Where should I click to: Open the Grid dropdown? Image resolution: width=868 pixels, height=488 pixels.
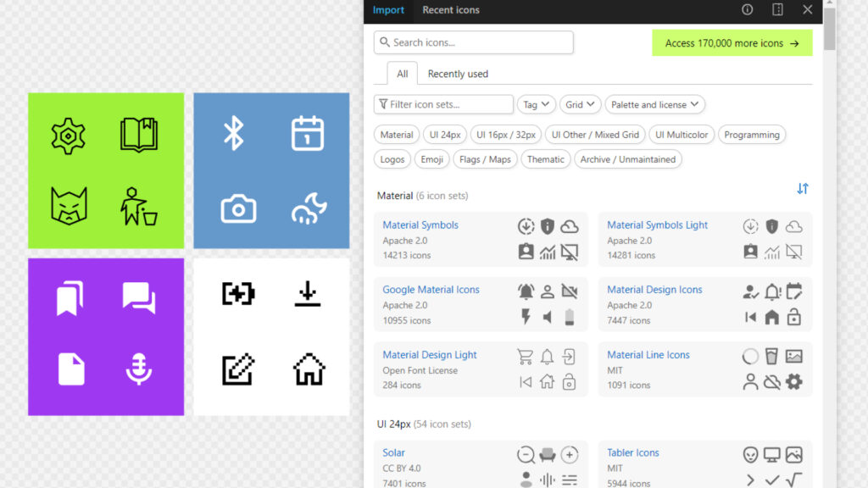[580, 104]
